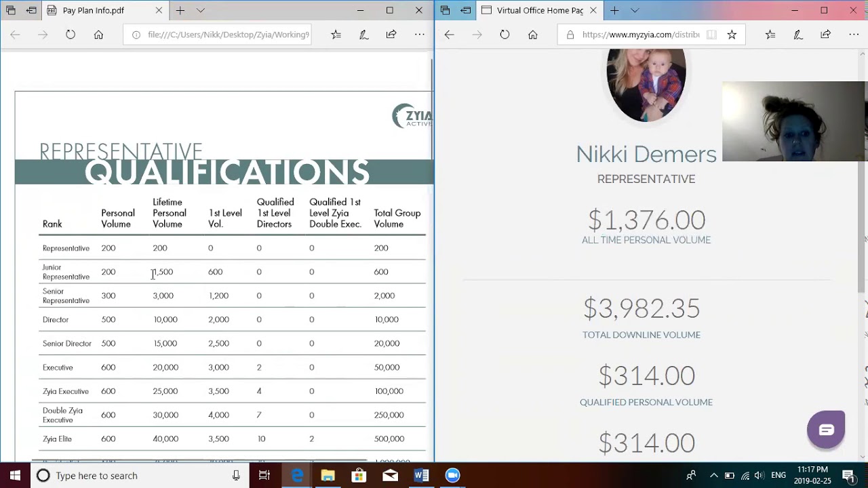Select the Virtual Office Home Page tab

539,10
